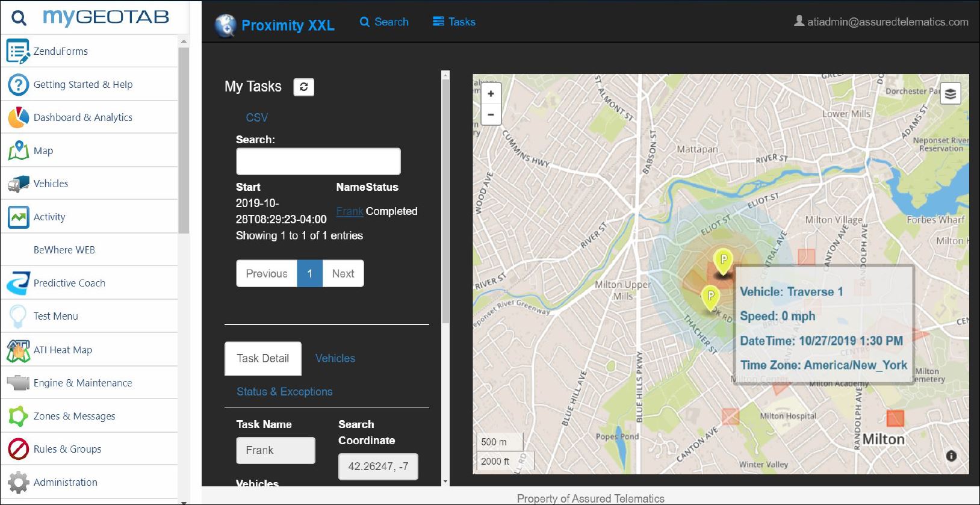Open ZenduForms icon in sidebar
The height and width of the screenshot is (505, 980).
coord(18,51)
